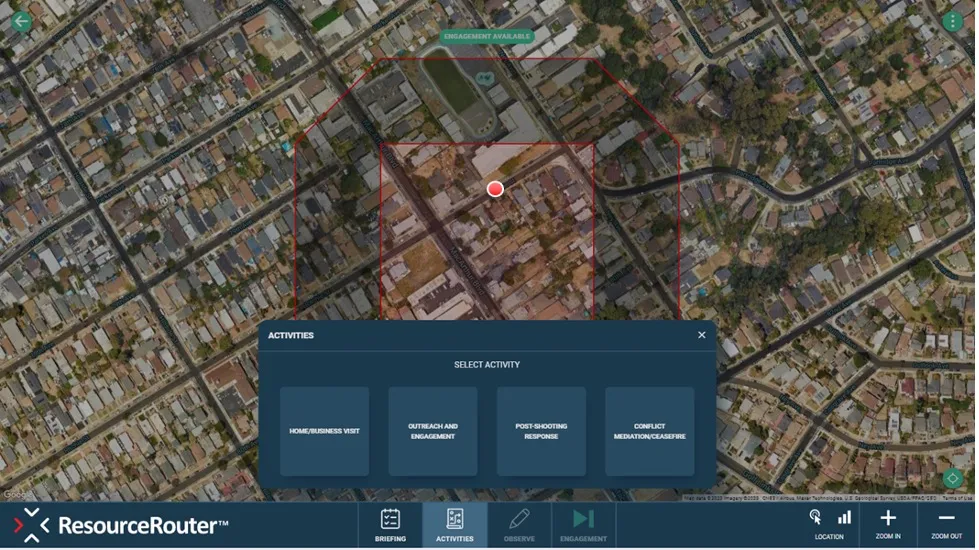Click the Engagement Available badge
979x550 pixels.
coord(488,36)
